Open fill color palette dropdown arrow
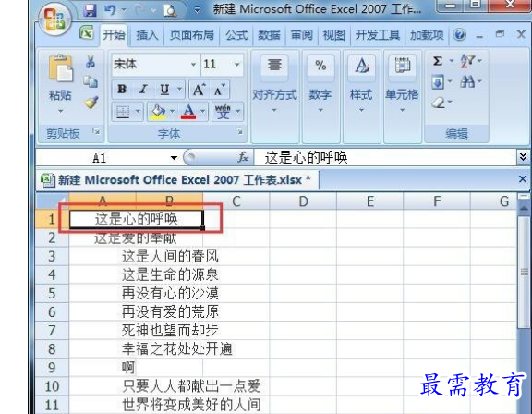The image size is (532, 414). (173, 111)
